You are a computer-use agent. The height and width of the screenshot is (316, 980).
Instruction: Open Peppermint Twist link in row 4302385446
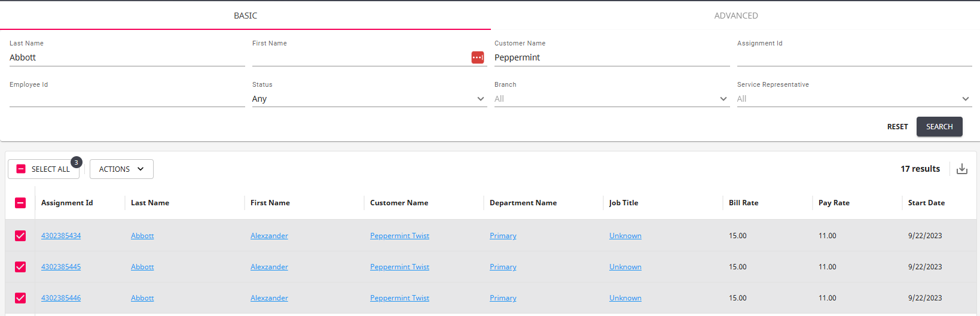[x=399, y=298]
